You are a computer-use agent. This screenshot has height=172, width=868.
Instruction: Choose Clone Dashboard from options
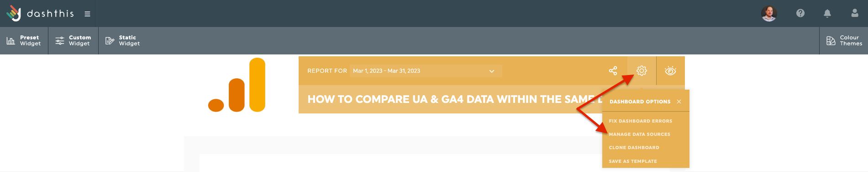tap(634, 148)
